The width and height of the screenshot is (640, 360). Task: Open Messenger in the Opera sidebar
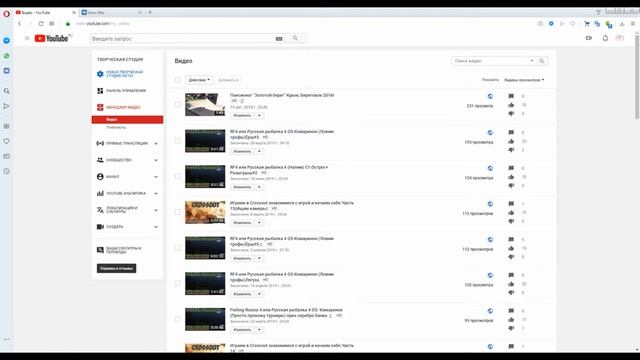(x=7, y=40)
